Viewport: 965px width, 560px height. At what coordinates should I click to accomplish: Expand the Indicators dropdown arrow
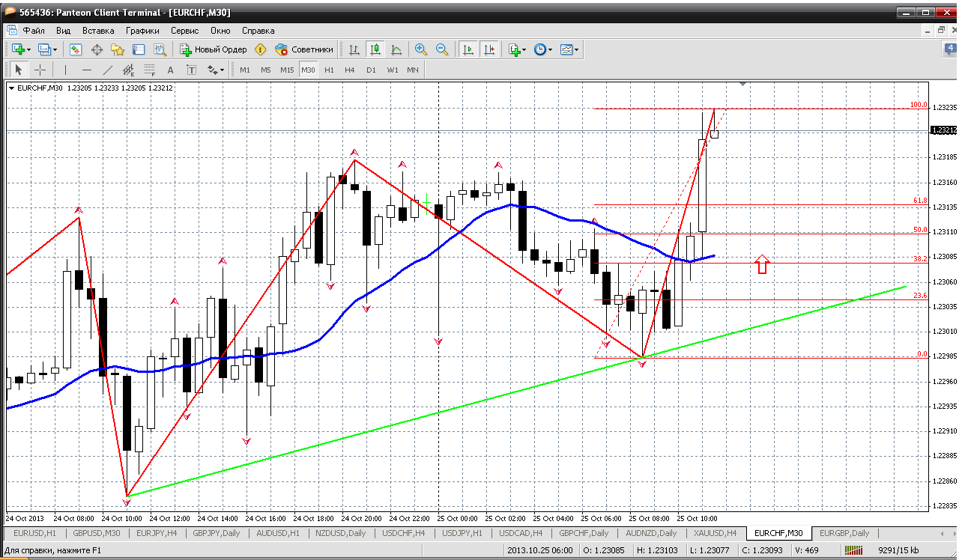point(524,49)
